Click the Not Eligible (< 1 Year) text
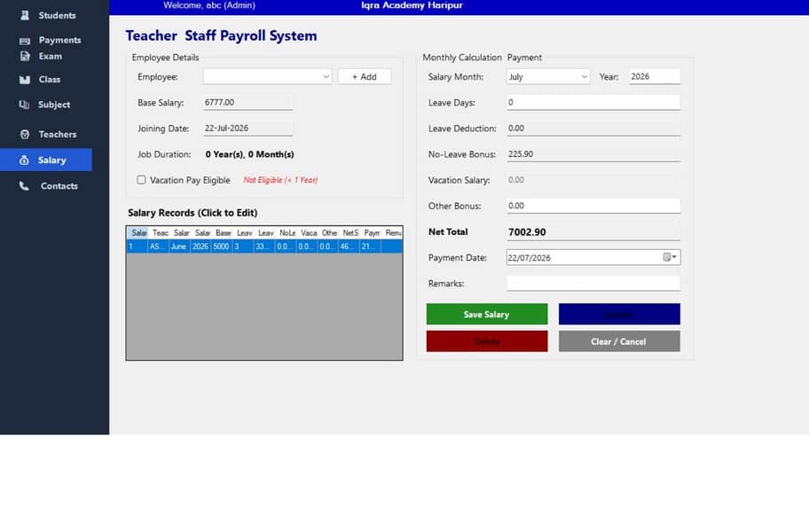 pos(280,180)
